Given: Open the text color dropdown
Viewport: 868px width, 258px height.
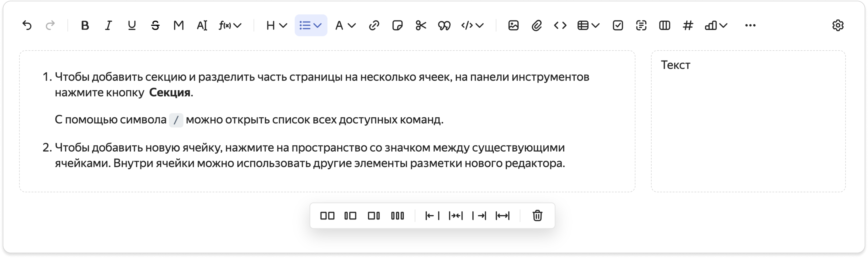Looking at the screenshot, I should (345, 25).
